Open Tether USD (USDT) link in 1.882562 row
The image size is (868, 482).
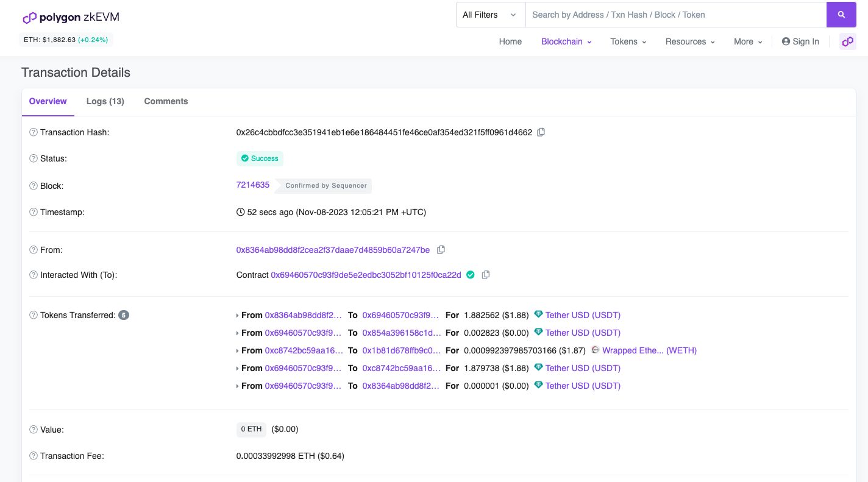[x=583, y=315]
